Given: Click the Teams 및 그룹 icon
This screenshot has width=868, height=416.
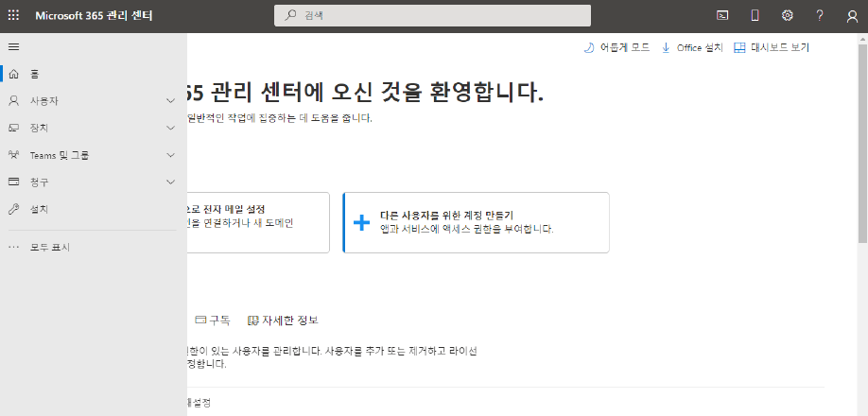Looking at the screenshot, I should (x=14, y=155).
